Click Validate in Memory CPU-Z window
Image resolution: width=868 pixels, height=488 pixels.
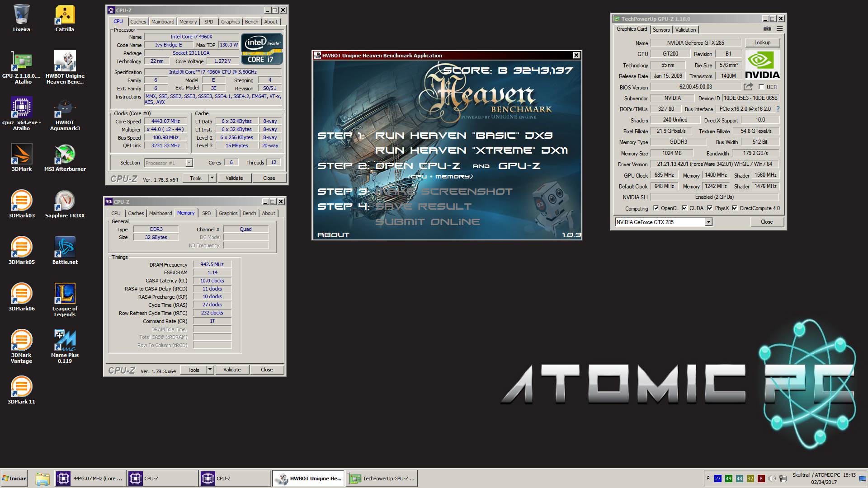[232, 370]
